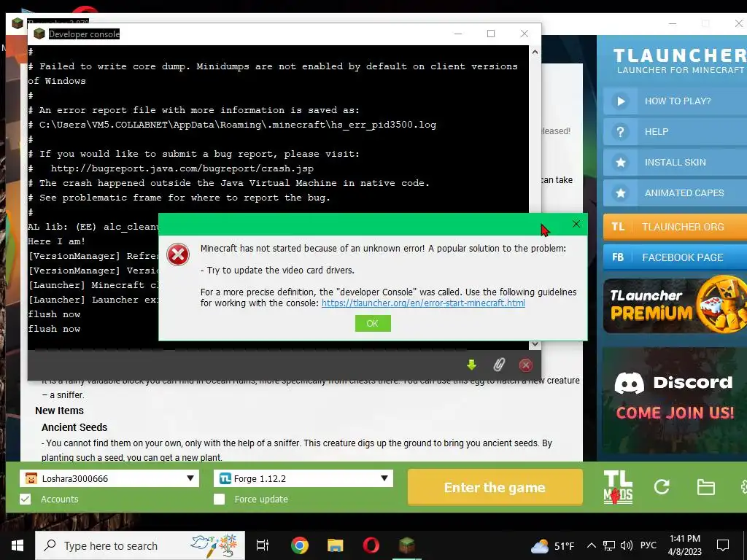This screenshot has width=747, height=560.
Task: Open ANIMATED CAPES in TLauncher sidebar
Action: [x=675, y=192]
